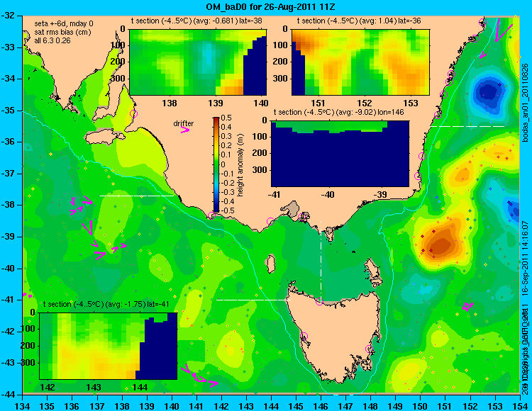Image resolution: width=532 pixels, height=411 pixels.
Task: Click the 'drifter' legend label
Action: 184,123
